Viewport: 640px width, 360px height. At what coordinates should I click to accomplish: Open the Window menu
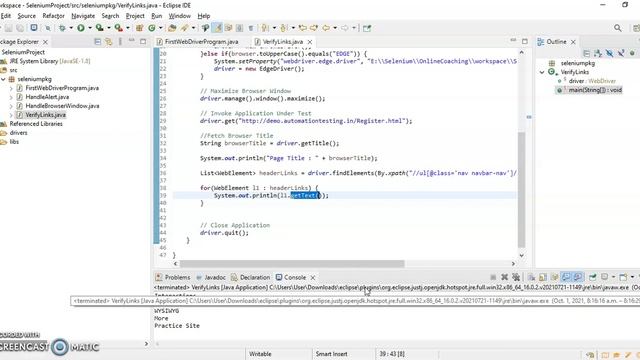tap(180, 16)
